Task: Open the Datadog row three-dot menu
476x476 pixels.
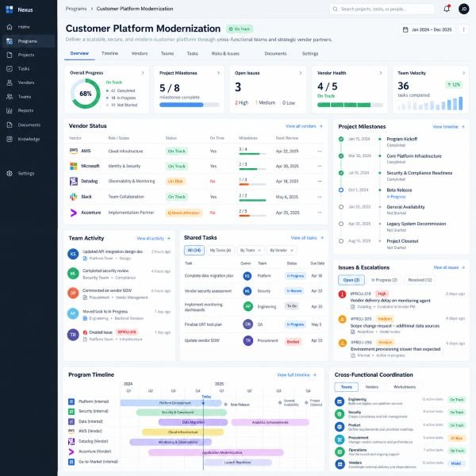Action: [x=320, y=181]
